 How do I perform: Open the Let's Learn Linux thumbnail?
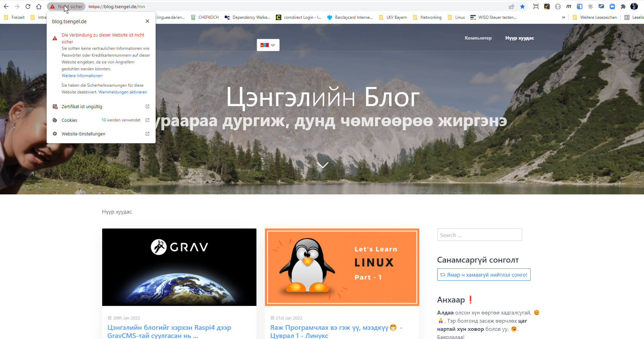point(342,267)
